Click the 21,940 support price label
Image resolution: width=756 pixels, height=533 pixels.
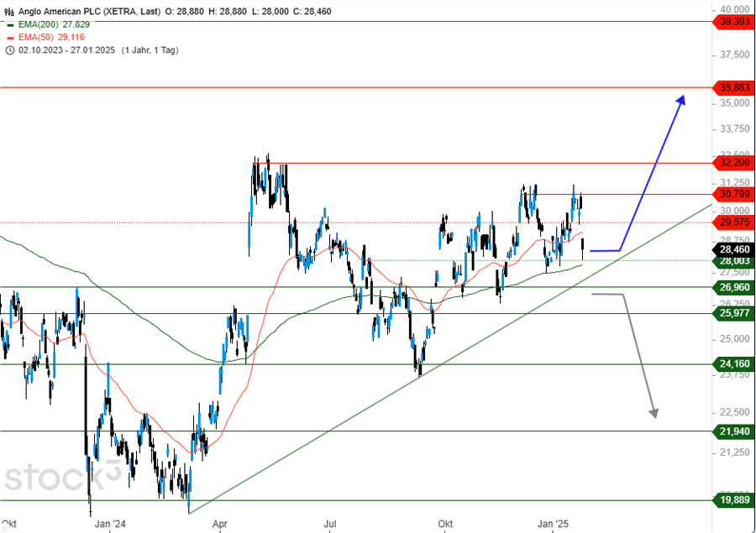point(734,431)
